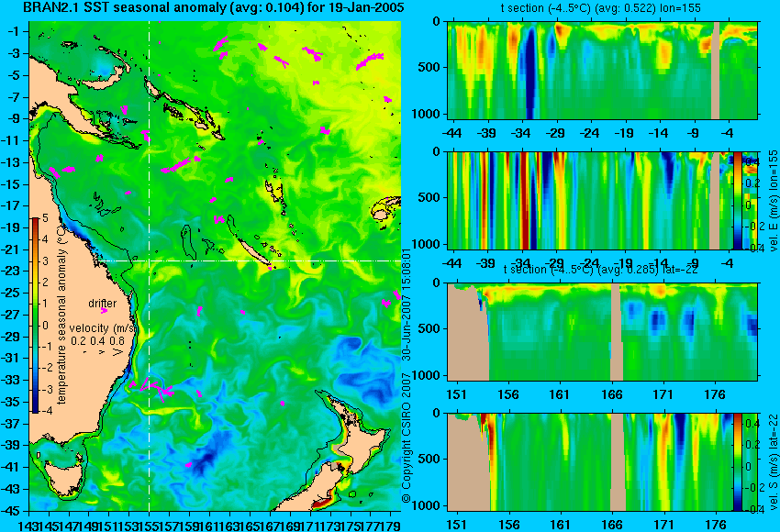The height and width of the screenshot is (532, 780).
Task: Open the lat=-22 temperature section panel
Action: 602,332
